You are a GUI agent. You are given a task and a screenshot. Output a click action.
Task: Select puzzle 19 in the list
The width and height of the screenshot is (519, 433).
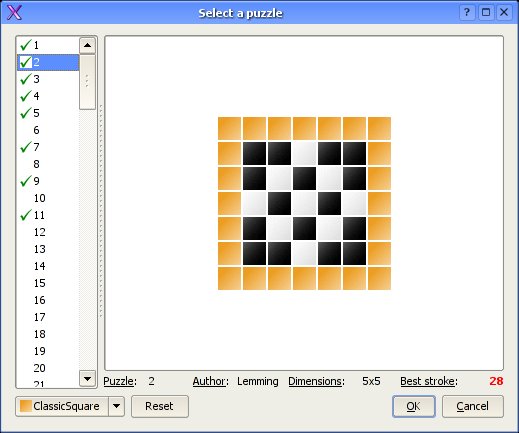tap(48, 351)
